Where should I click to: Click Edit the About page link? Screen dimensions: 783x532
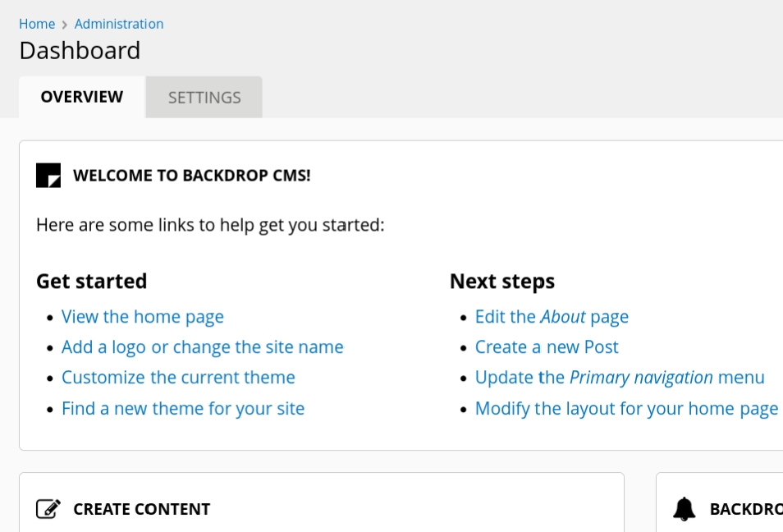552,317
